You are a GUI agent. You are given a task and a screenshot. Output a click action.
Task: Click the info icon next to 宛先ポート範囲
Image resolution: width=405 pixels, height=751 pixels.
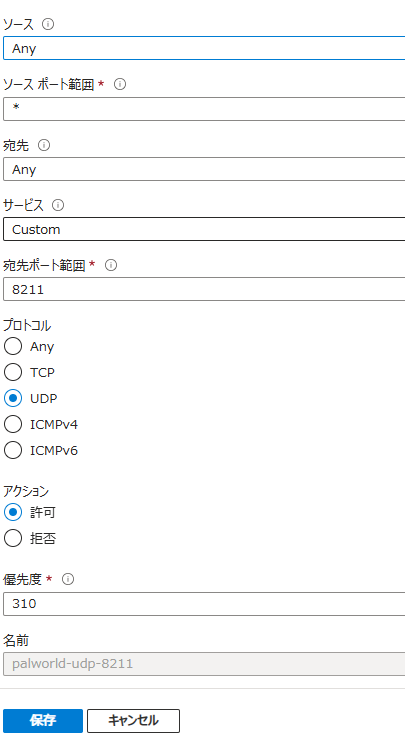[x=111, y=265]
